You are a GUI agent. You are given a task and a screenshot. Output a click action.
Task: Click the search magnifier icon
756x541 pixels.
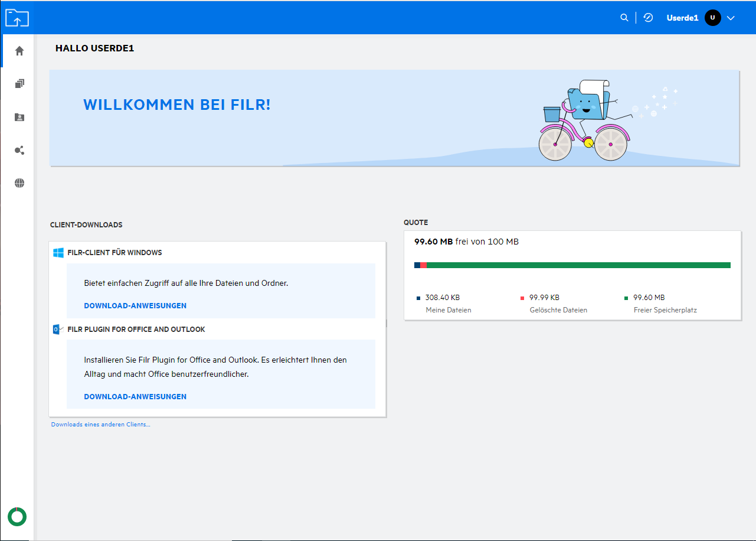coord(624,18)
